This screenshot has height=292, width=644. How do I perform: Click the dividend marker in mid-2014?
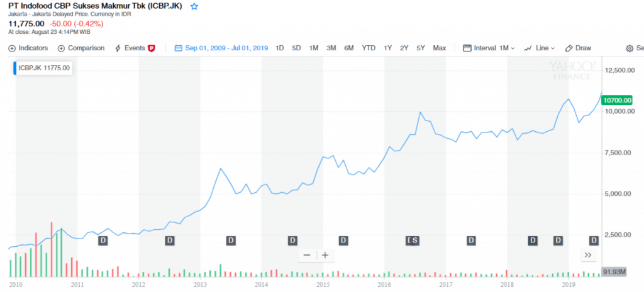pyautogui.click(x=292, y=241)
